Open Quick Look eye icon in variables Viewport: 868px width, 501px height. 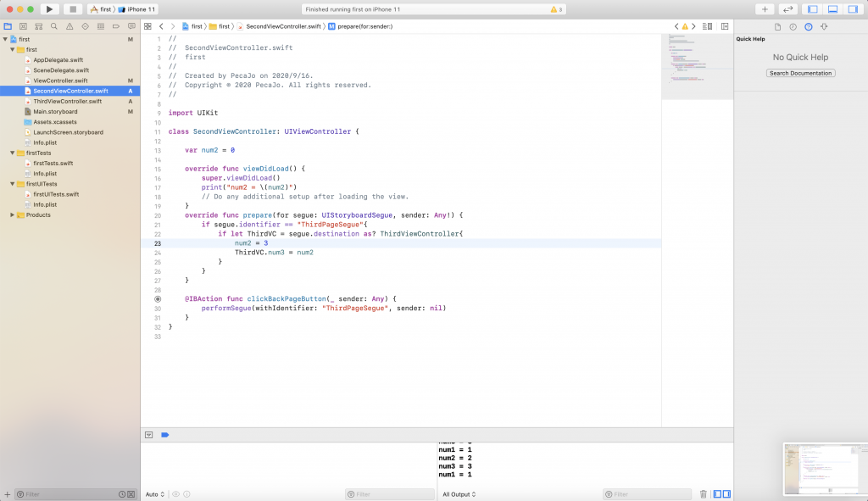click(x=176, y=494)
